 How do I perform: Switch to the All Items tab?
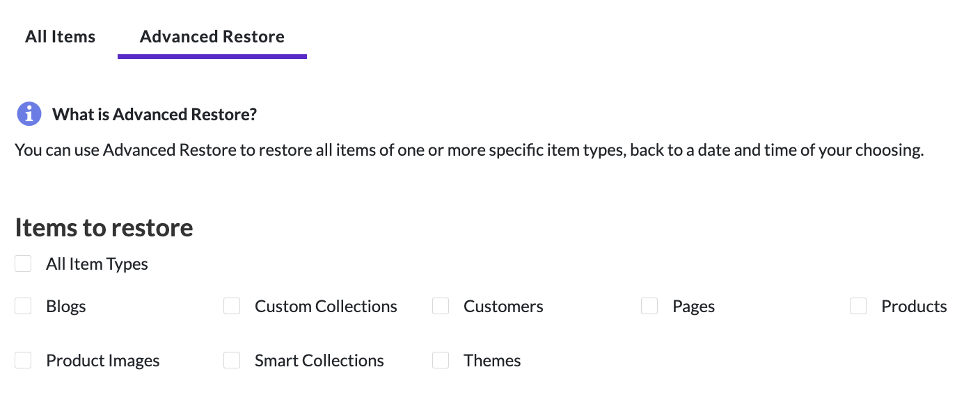coord(60,37)
